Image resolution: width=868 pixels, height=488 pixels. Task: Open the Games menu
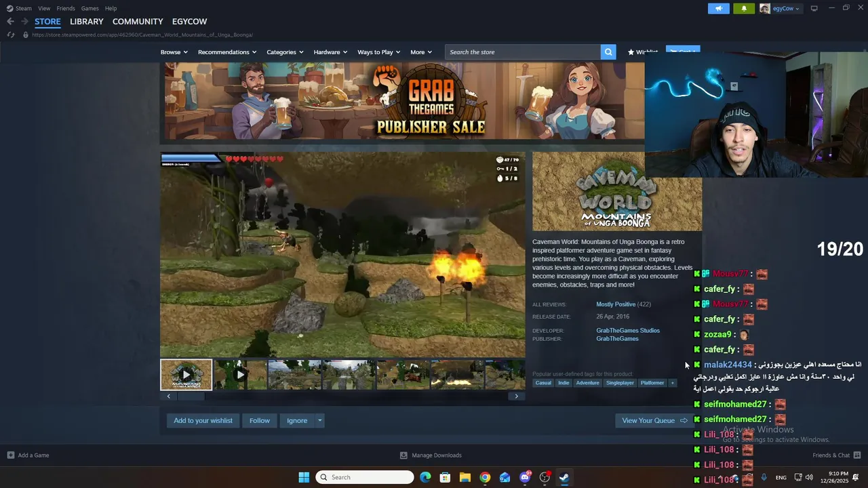pyautogui.click(x=90, y=8)
